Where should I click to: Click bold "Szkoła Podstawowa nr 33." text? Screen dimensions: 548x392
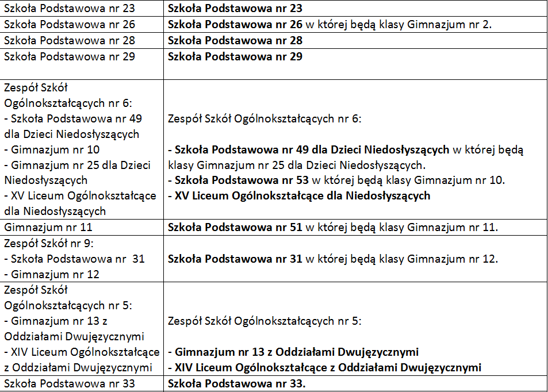(236, 383)
